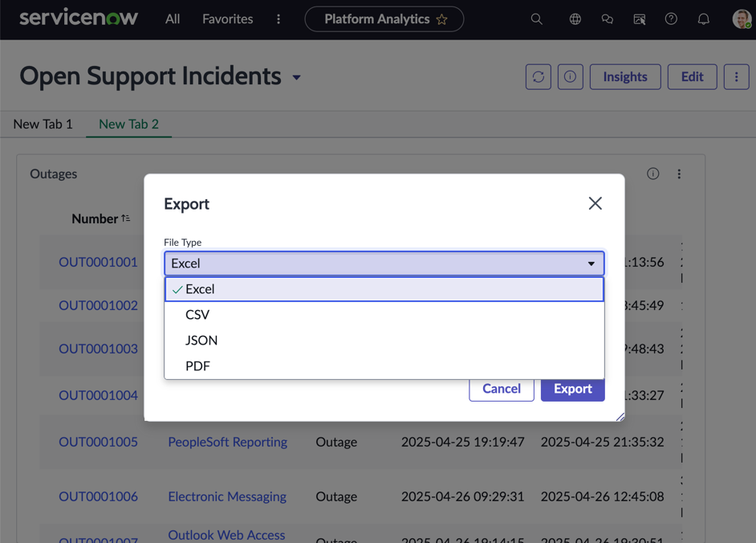Choose PDF as the file type
The height and width of the screenshot is (543, 756).
384,365
